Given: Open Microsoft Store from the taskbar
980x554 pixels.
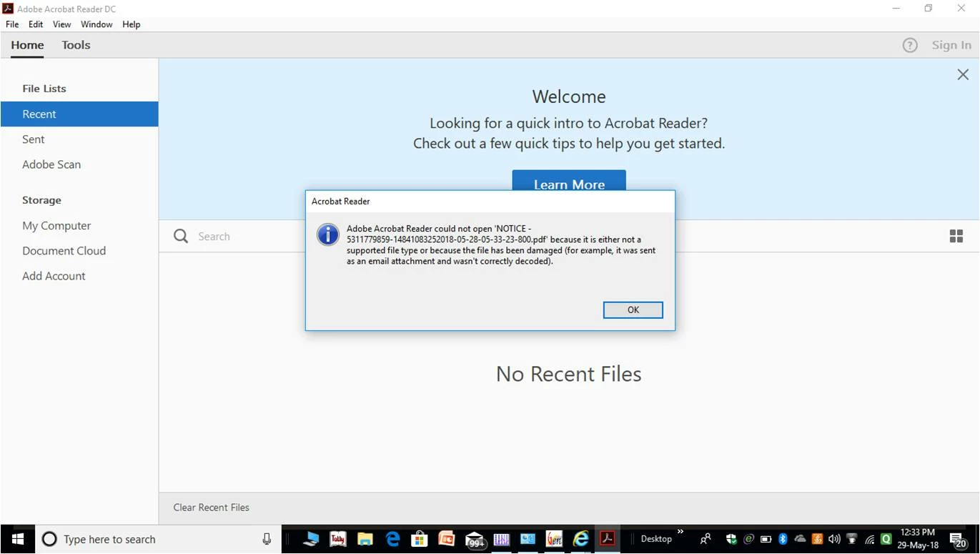Looking at the screenshot, I should 420,539.
